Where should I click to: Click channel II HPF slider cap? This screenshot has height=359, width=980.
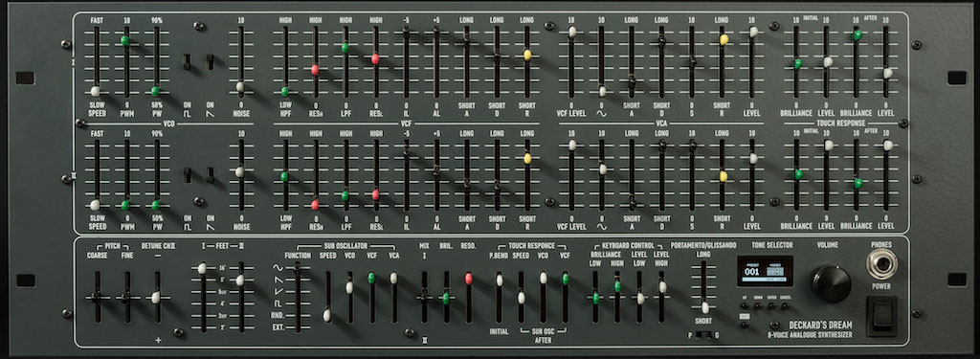[x=285, y=177]
